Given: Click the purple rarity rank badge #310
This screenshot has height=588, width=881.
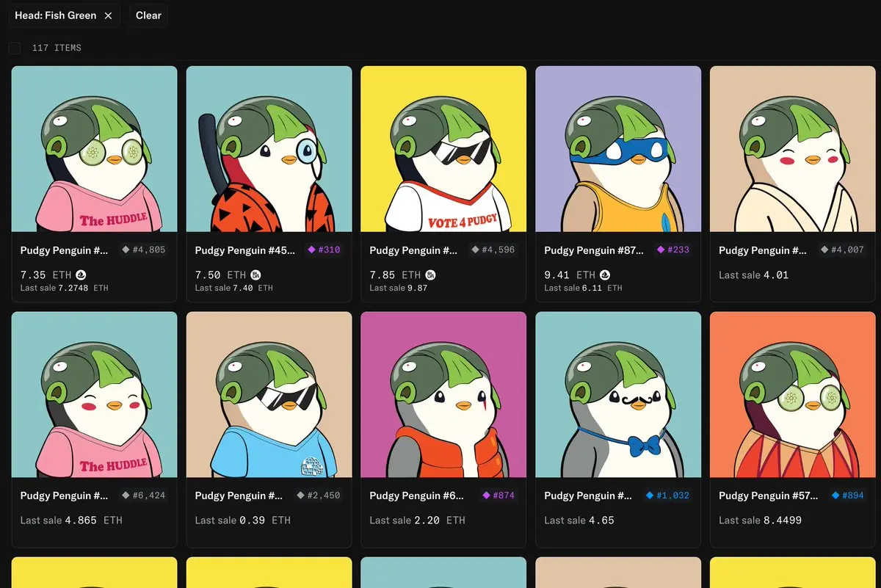Looking at the screenshot, I should [324, 250].
